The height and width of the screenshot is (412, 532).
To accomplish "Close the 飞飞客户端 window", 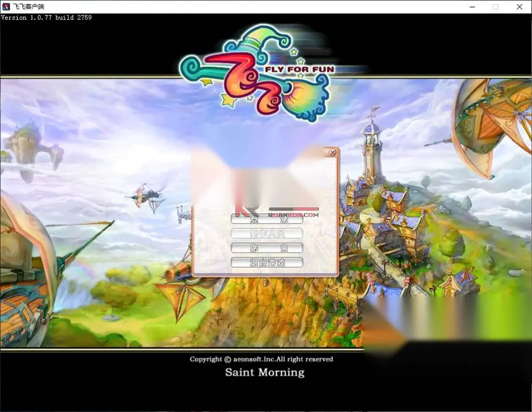I will coord(519,7).
